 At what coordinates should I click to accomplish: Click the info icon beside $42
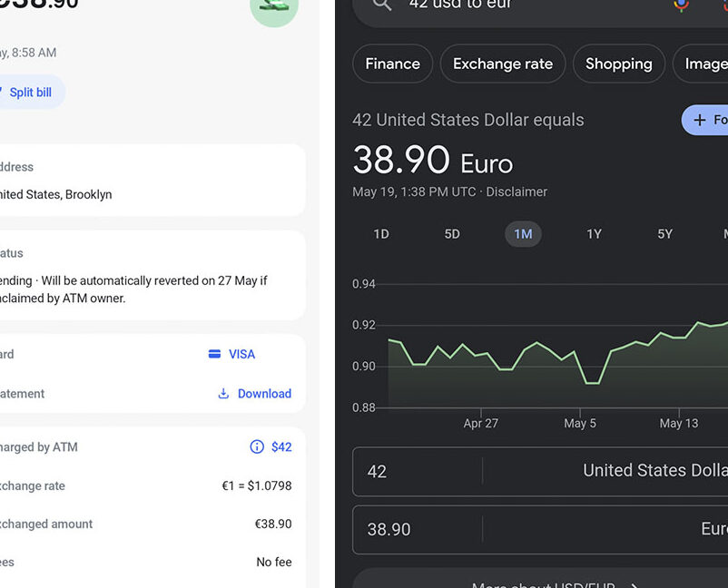coord(257,446)
